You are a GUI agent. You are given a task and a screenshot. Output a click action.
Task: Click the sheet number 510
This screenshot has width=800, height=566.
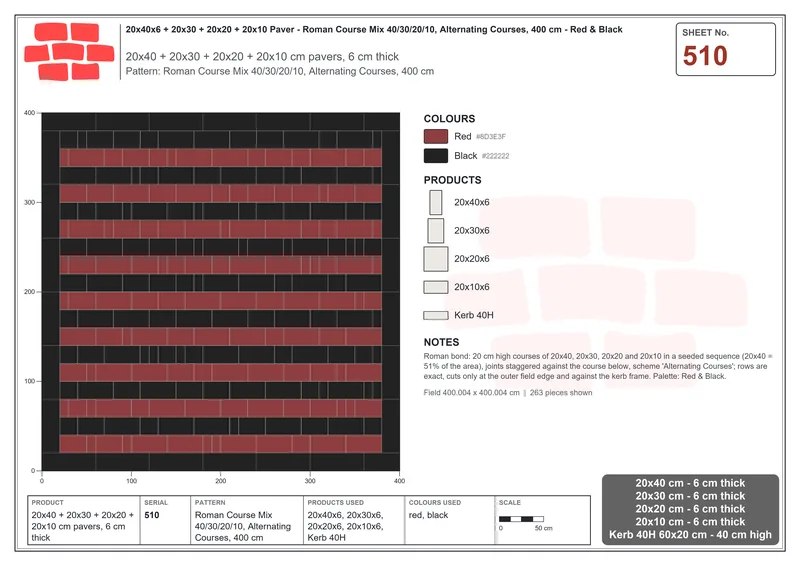click(705, 56)
